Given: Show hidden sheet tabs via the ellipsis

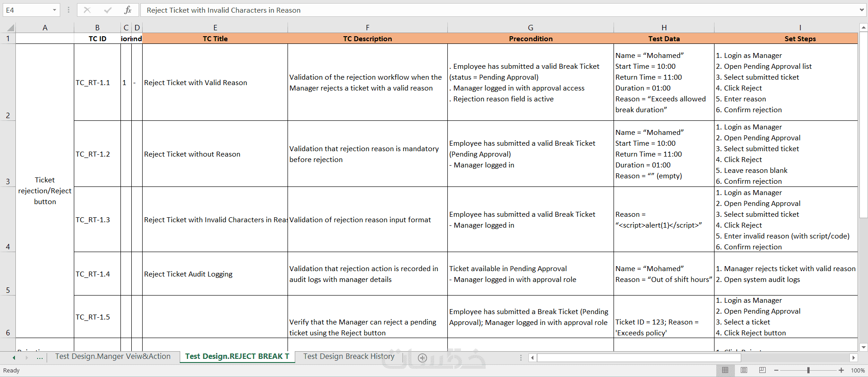Looking at the screenshot, I should click(x=40, y=358).
